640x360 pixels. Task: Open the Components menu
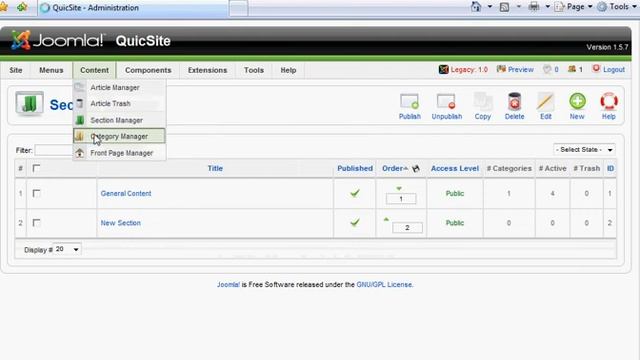148,70
